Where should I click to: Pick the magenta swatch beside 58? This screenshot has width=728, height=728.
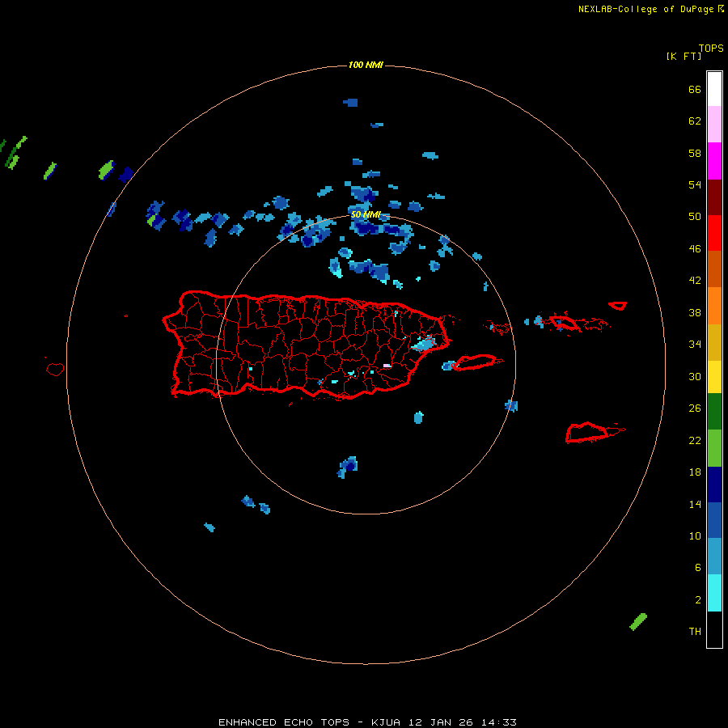pos(714,161)
